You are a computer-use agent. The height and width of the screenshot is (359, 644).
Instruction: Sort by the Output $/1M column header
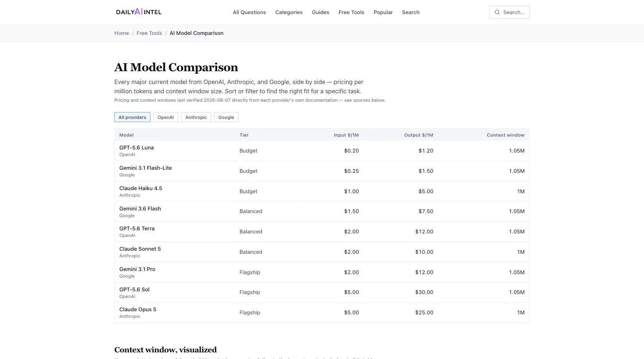click(419, 135)
